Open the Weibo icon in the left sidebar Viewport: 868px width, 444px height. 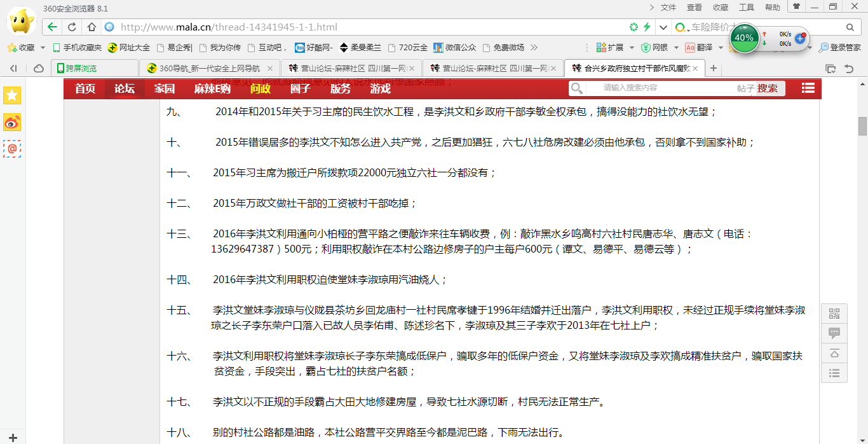coord(12,122)
